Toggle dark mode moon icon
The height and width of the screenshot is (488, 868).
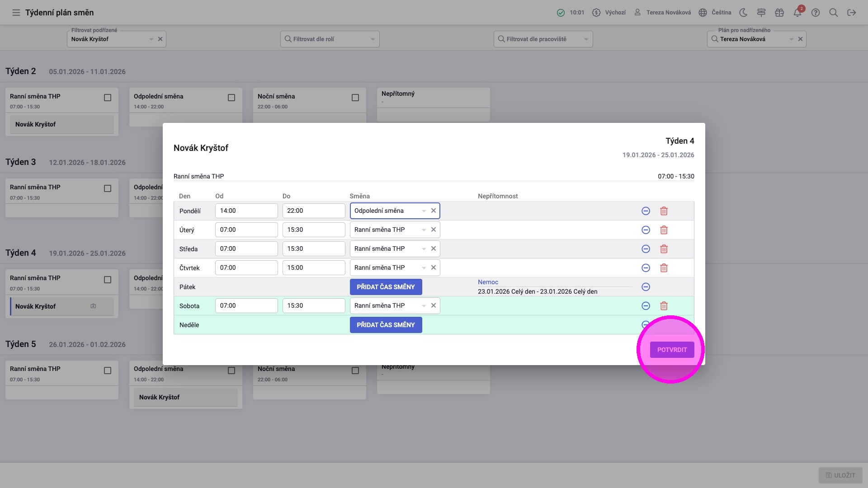pos(743,13)
